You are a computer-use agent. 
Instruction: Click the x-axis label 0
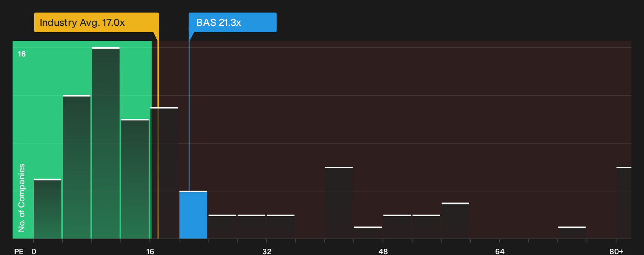pos(34,251)
